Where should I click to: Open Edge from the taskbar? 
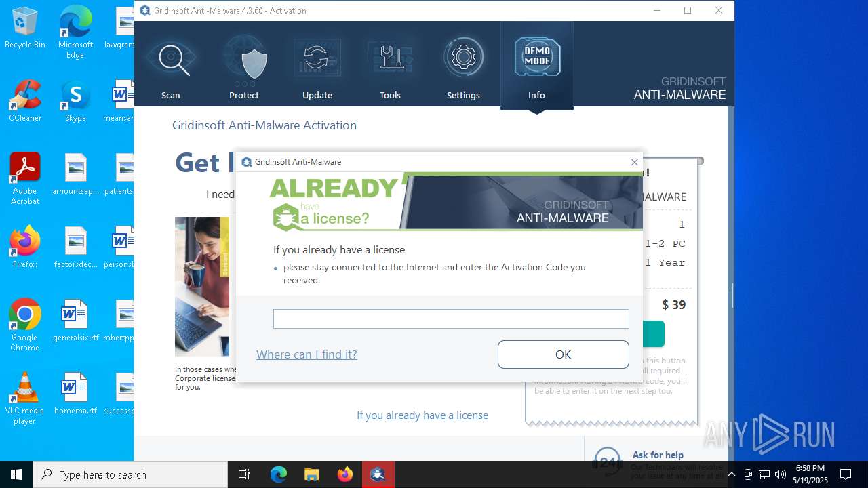(279, 474)
